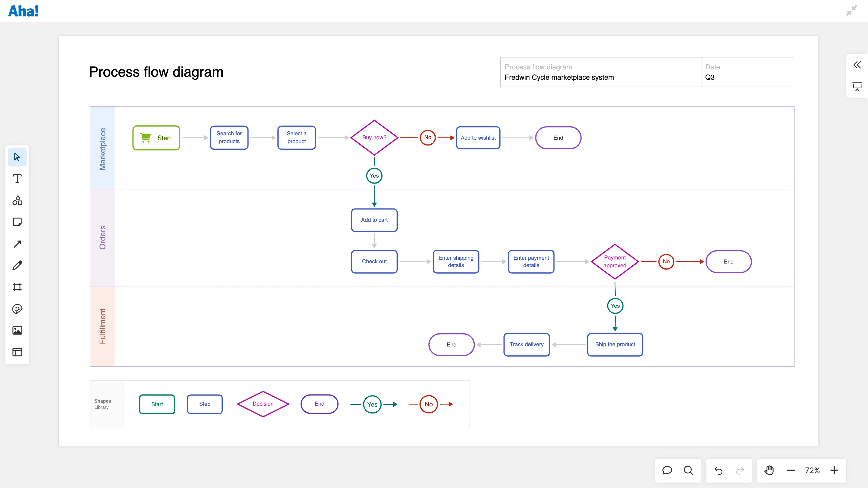This screenshot has height=488, width=868.
Task: Edit the Q3 date field
Action: point(710,78)
